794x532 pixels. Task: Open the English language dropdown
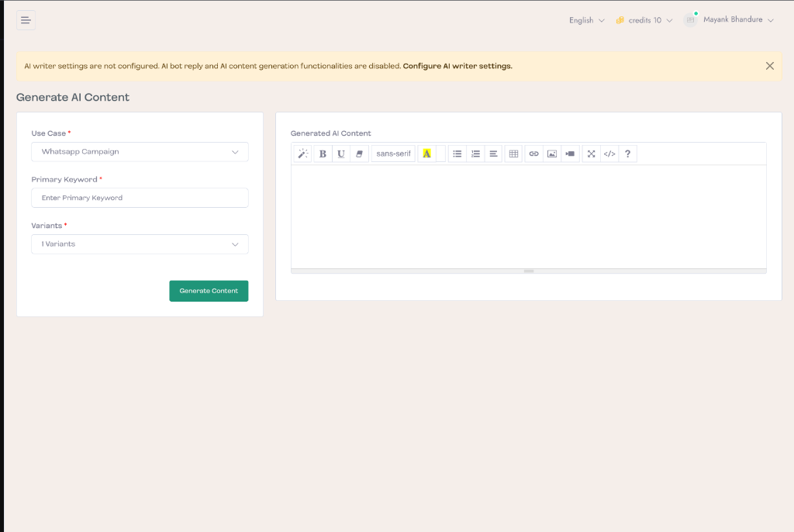click(586, 20)
